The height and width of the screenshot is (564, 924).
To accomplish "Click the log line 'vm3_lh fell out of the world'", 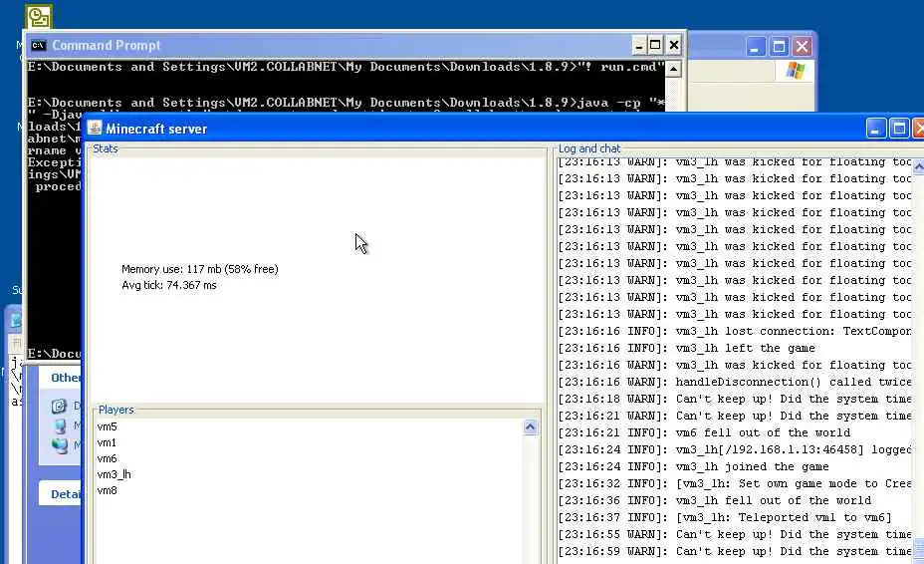I will click(x=715, y=500).
